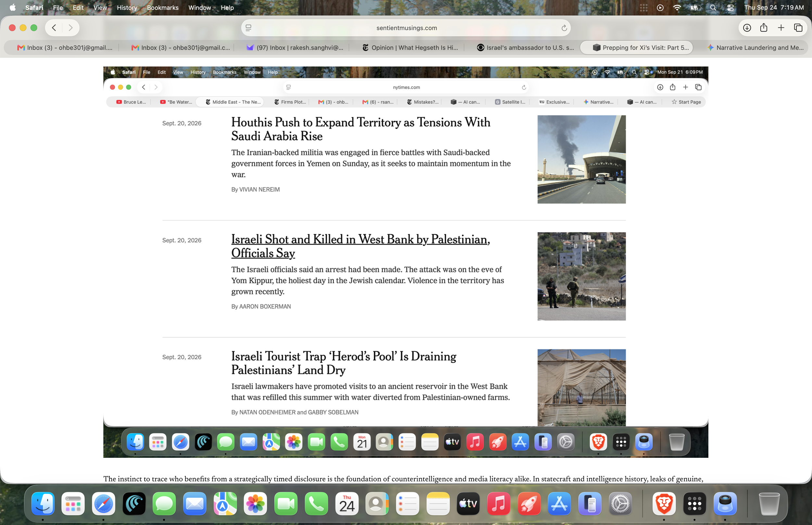The height and width of the screenshot is (525, 812).
Task: Open the Window menu in the top menu bar
Action: point(200,7)
